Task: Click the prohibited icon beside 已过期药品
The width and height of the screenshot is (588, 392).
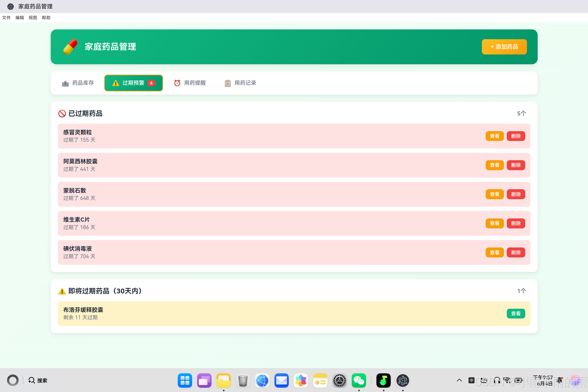Action: 62,114
